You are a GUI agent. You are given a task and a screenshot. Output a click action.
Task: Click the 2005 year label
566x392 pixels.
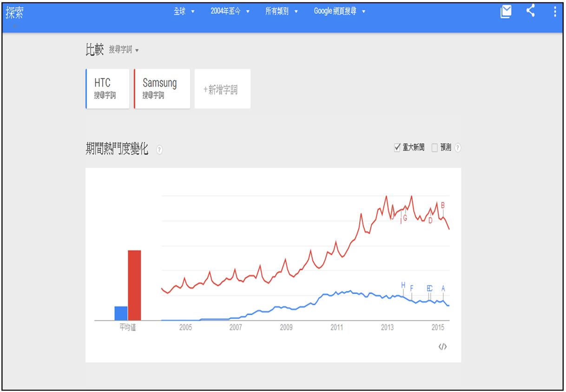(x=185, y=328)
